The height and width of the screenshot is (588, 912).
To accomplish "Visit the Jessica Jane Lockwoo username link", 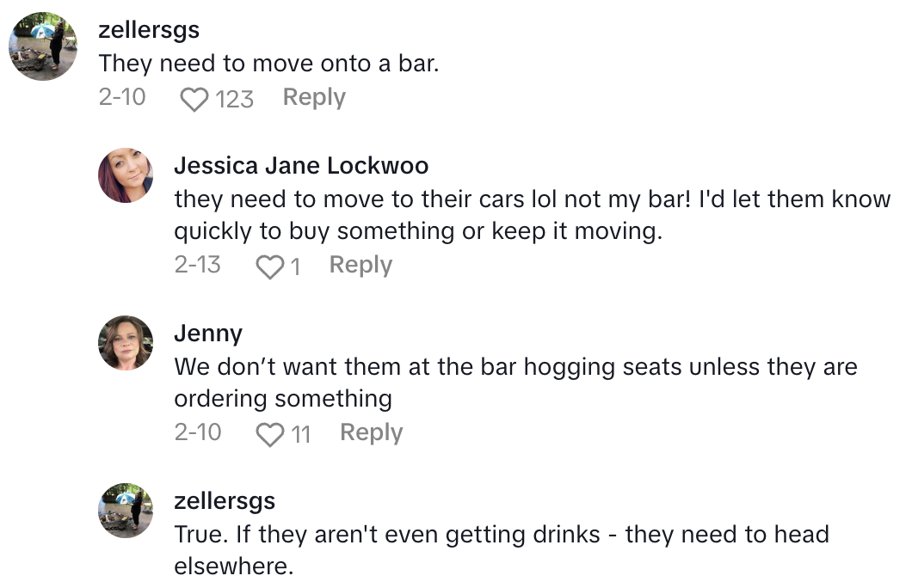I will (301, 165).
